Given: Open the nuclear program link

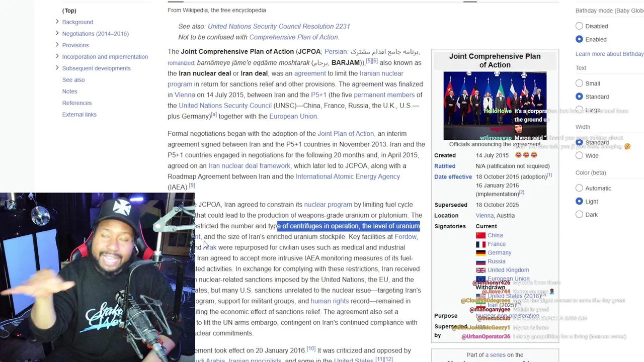Looking at the screenshot, I should (x=328, y=205).
